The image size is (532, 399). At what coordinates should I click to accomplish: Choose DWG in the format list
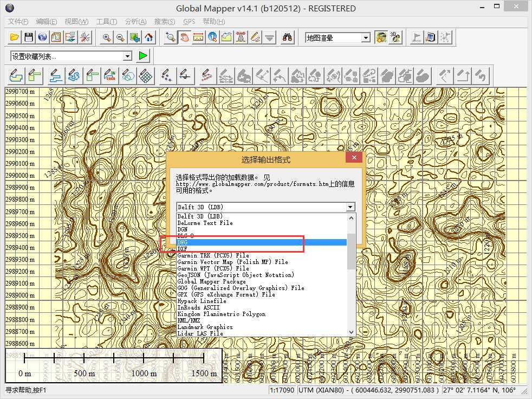coord(262,242)
